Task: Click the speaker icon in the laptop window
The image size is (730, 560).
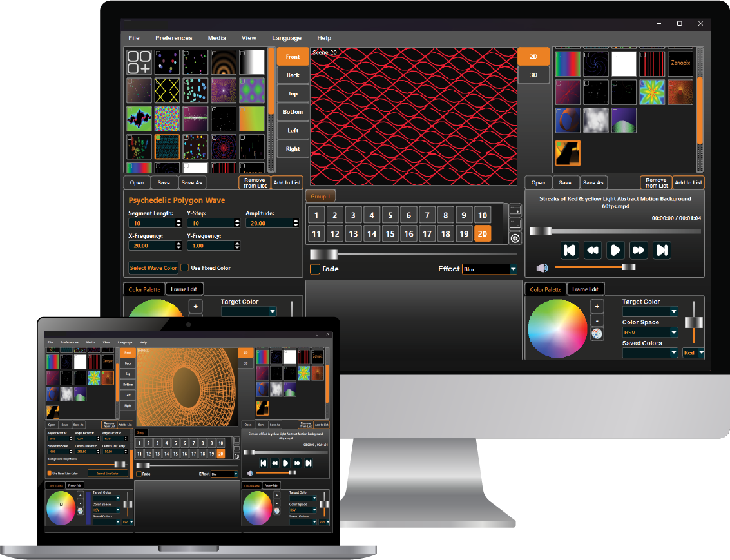Action: (250, 473)
